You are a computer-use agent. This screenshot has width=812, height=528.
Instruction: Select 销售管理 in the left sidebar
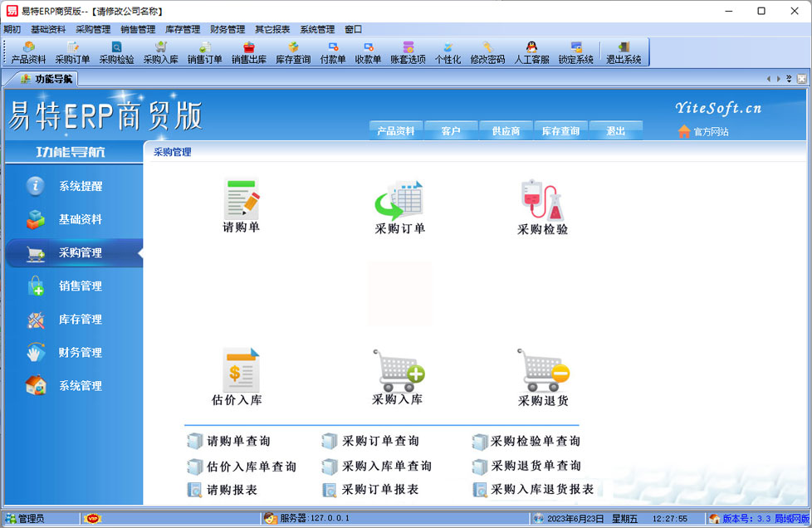pos(80,286)
